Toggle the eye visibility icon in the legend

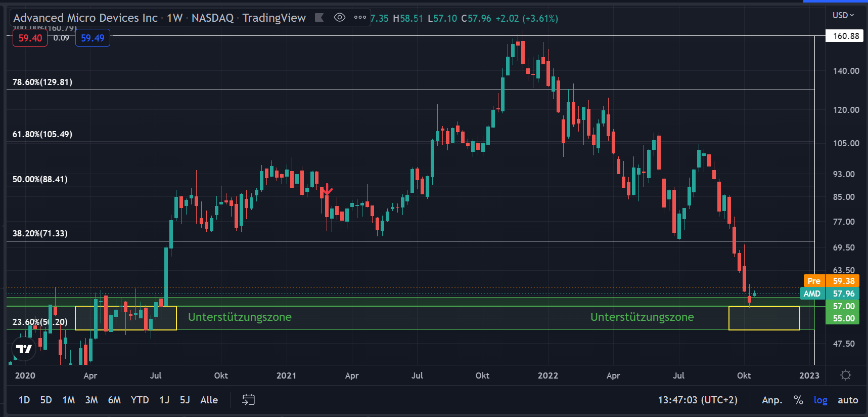tap(340, 18)
